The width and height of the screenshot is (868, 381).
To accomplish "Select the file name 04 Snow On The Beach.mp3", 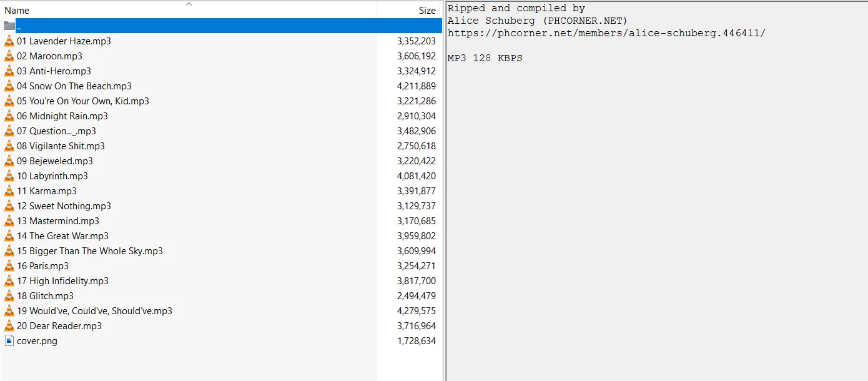I will coord(74,86).
